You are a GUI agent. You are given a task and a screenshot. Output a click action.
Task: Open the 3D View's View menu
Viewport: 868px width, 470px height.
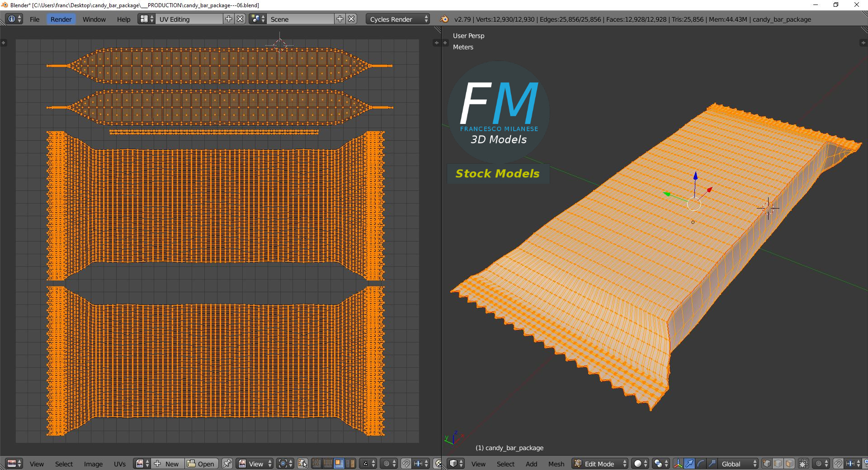tap(478, 464)
